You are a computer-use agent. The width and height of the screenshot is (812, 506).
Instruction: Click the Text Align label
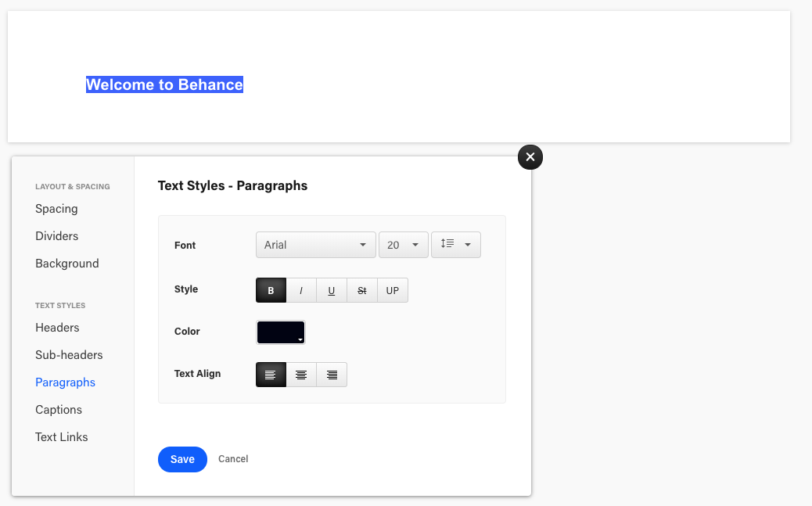pos(197,374)
